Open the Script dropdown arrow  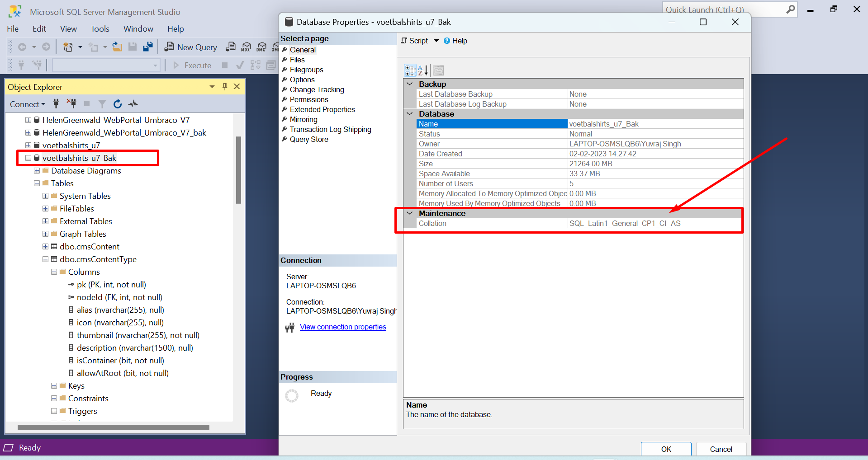(x=436, y=41)
